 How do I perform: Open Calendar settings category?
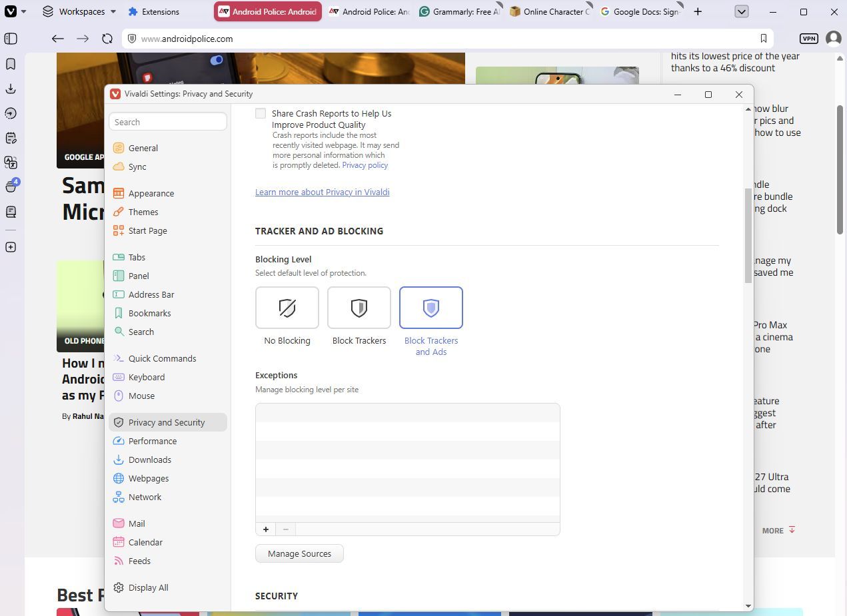pyautogui.click(x=168, y=542)
